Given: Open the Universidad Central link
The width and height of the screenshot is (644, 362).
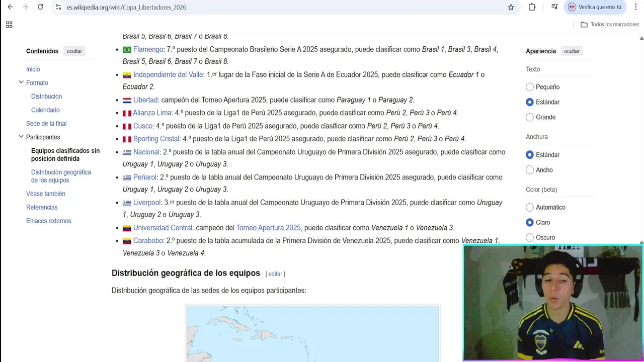Looking at the screenshot, I should [163, 228].
